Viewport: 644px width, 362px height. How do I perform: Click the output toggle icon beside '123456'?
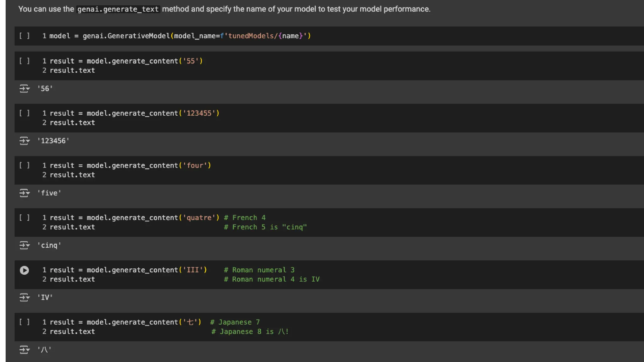point(24,141)
